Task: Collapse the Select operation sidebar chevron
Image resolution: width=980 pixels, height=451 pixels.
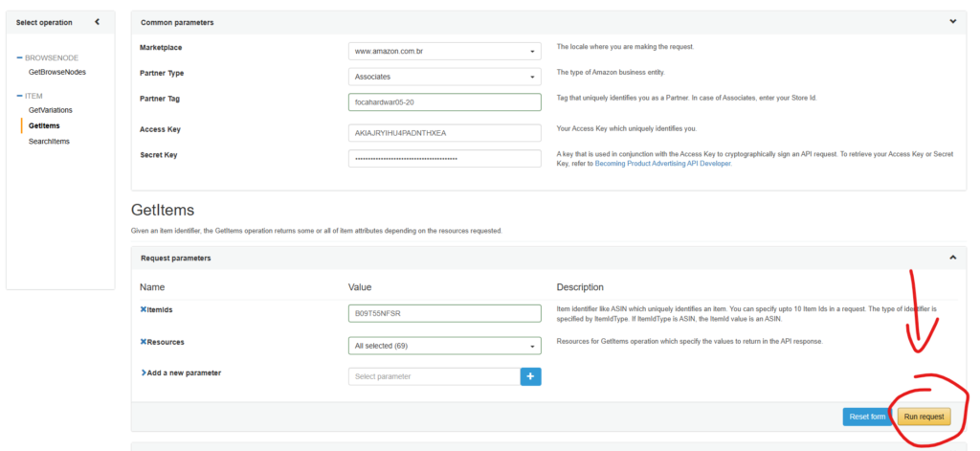Action: pos(97,22)
